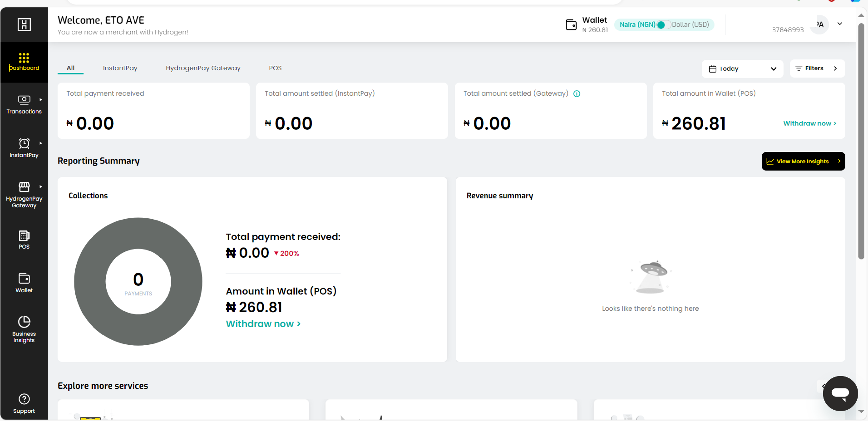Click the Hydrogen logo at the top left

(24, 24)
